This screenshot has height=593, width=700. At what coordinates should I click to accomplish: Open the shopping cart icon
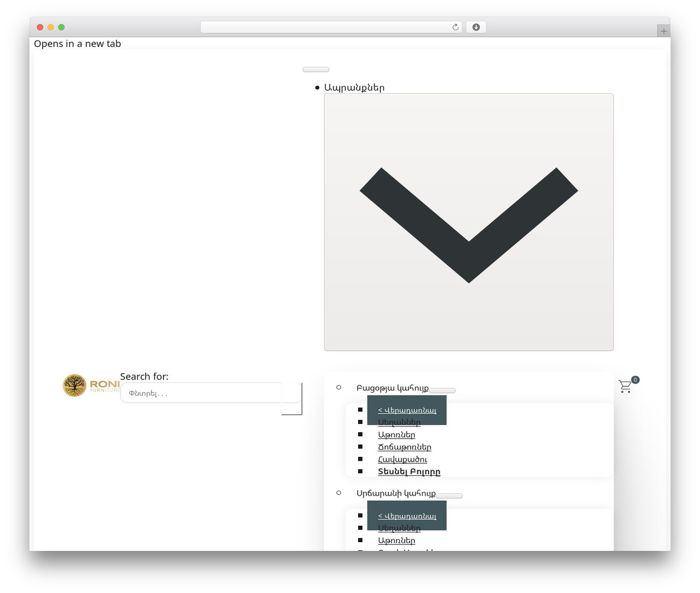point(625,386)
